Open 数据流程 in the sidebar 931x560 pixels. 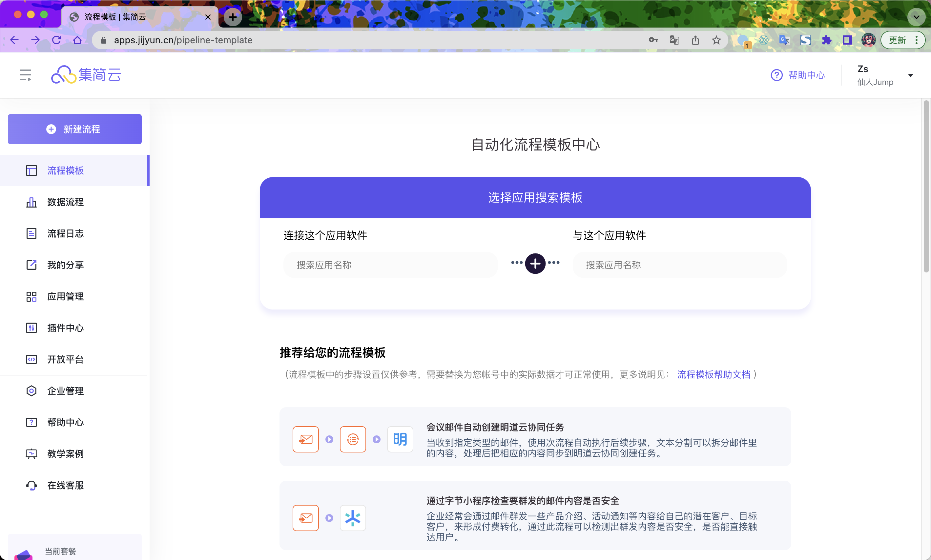coord(65,202)
